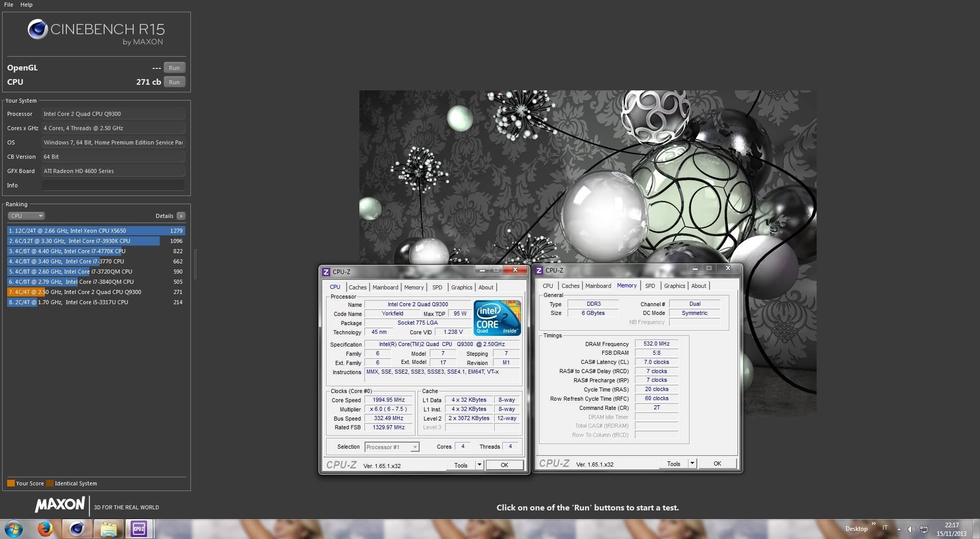Select SPD tab in left CPU-Z window
980x539 pixels.
point(437,287)
